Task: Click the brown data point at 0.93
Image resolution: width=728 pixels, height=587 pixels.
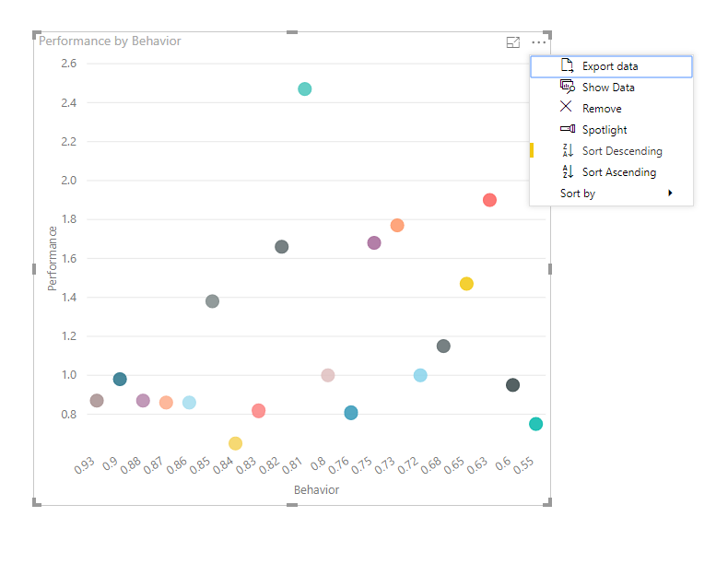Action: [x=97, y=400]
